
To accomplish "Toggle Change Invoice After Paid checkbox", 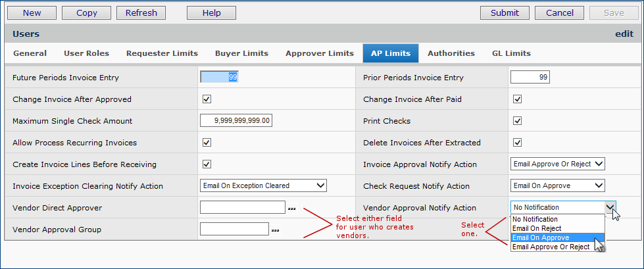I will [x=517, y=99].
